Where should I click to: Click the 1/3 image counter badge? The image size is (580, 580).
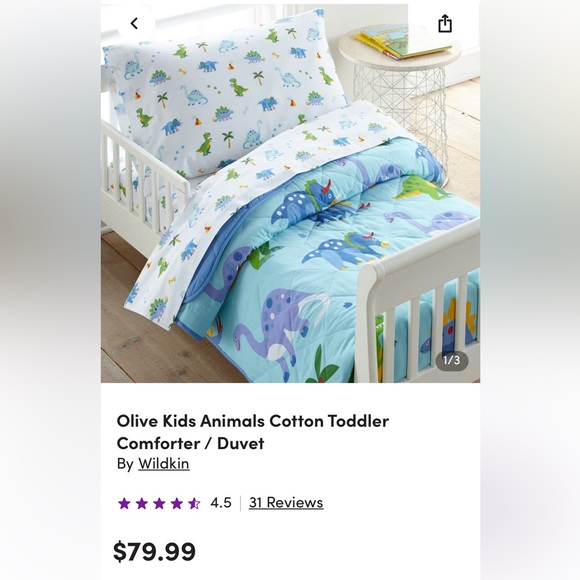[x=452, y=360]
